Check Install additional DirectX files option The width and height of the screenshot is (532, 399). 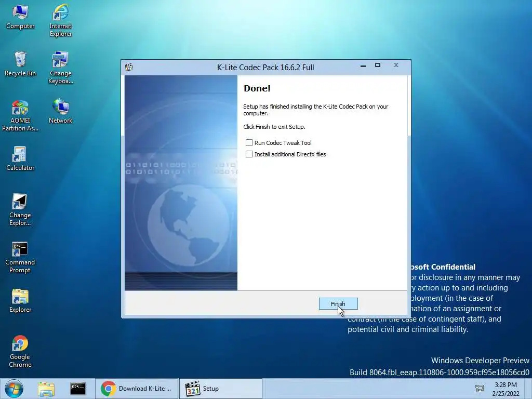click(x=249, y=154)
